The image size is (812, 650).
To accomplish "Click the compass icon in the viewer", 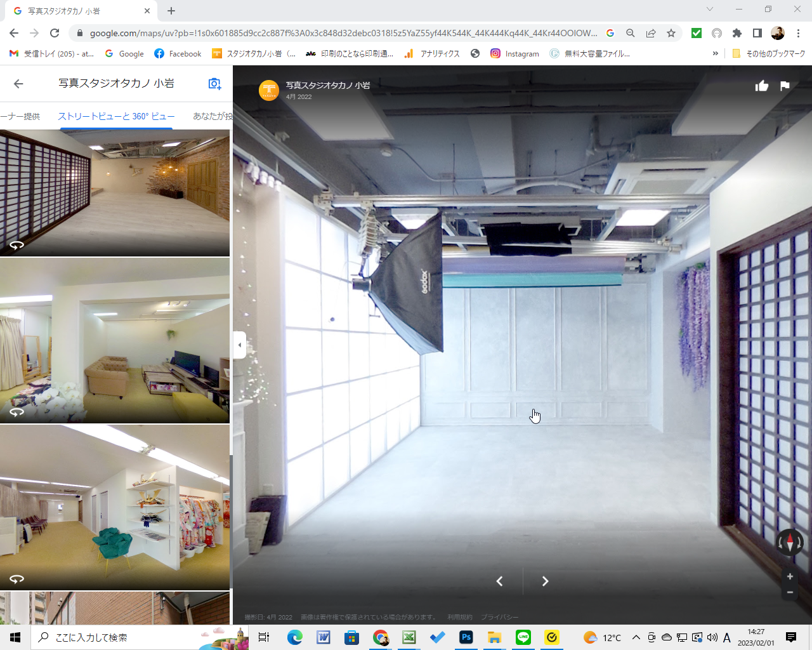I will (x=790, y=543).
